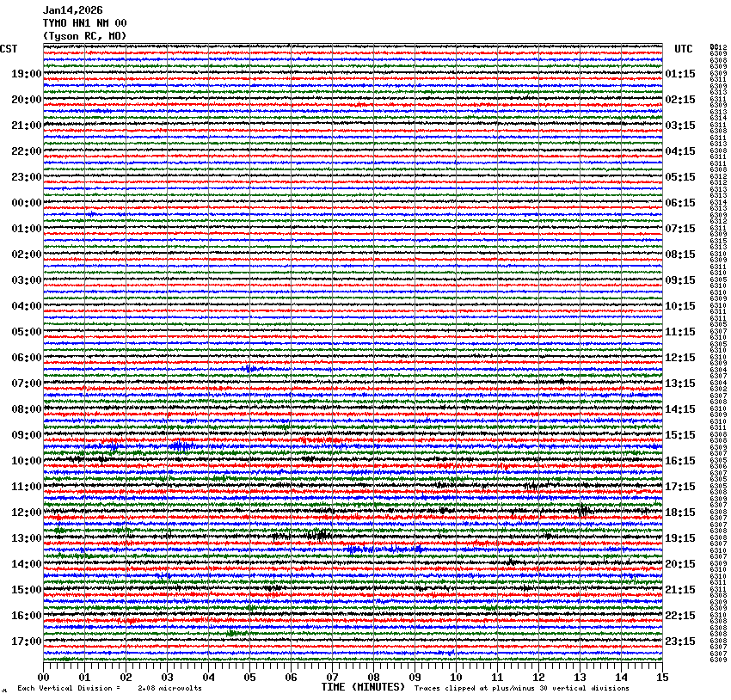This screenshot has width=731, height=700.
Task: Click the 09:00 CST row label
Action: tap(26, 435)
